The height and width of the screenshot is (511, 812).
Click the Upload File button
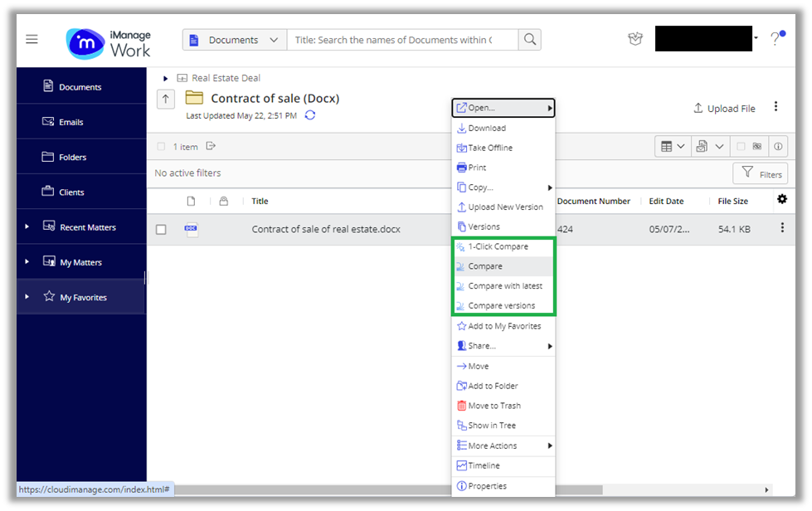click(724, 108)
